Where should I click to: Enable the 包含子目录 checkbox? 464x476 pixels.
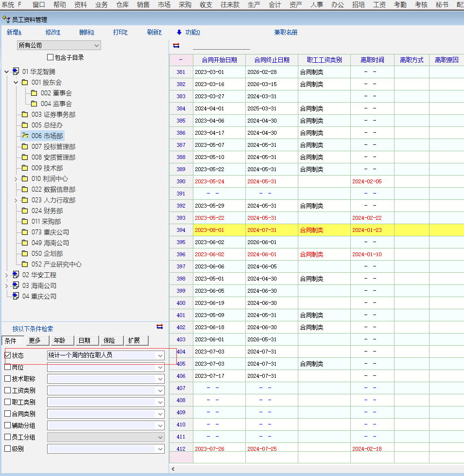tap(51, 57)
